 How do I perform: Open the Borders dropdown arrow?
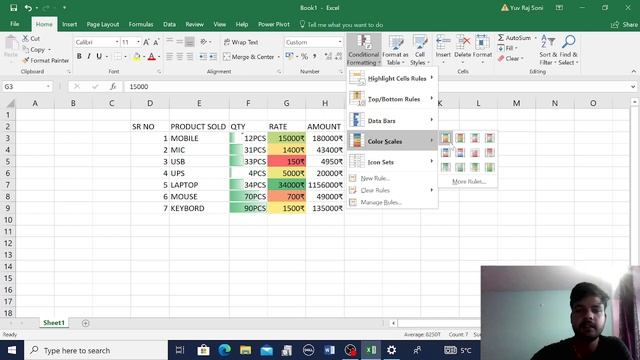click(x=125, y=56)
